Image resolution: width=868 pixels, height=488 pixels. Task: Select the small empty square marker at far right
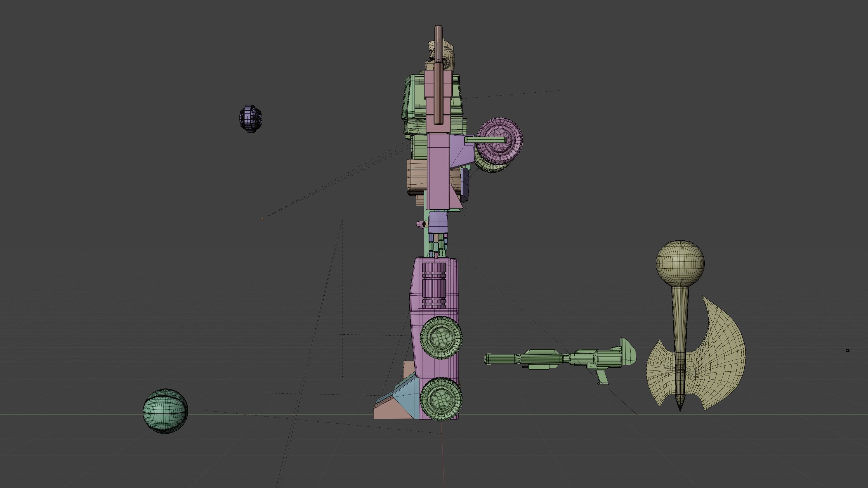[848, 351]
